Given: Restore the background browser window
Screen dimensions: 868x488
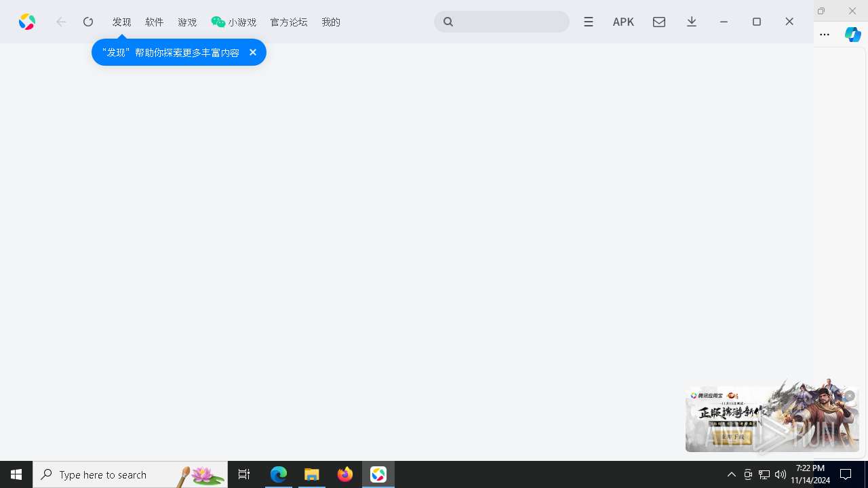Looking at the screenshot, I should pyautogui.click(x=821, y=11).
